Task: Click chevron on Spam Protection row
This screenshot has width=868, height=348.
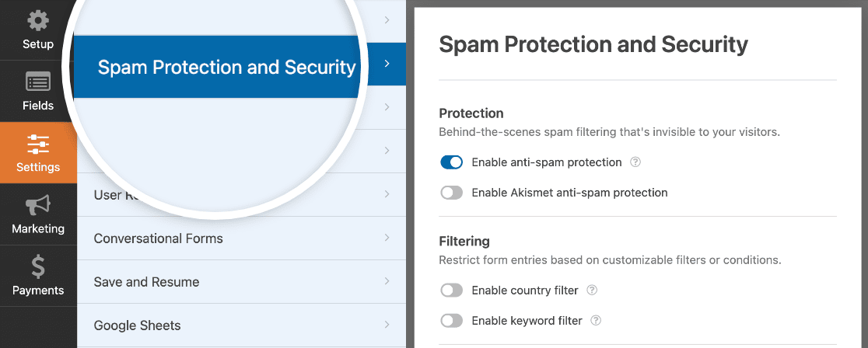Action: click(387, 64)
